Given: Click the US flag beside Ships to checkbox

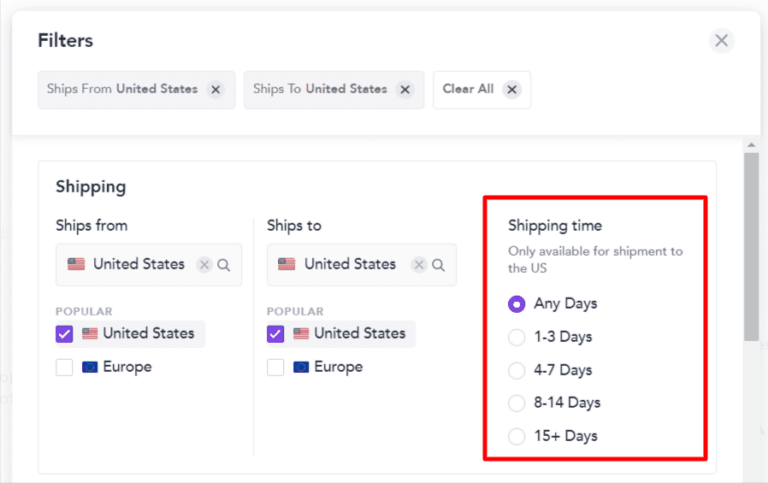Looking at the screenshot, I should click(x=301, y=334).
